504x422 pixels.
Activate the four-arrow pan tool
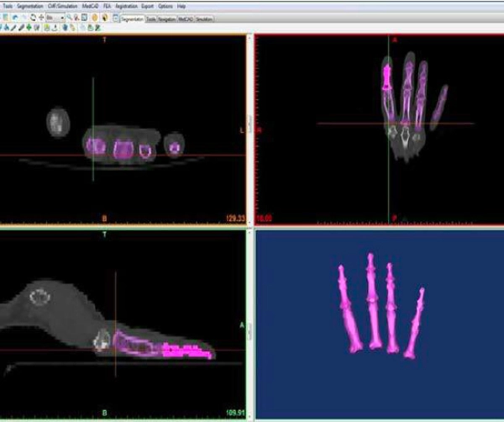41,17
